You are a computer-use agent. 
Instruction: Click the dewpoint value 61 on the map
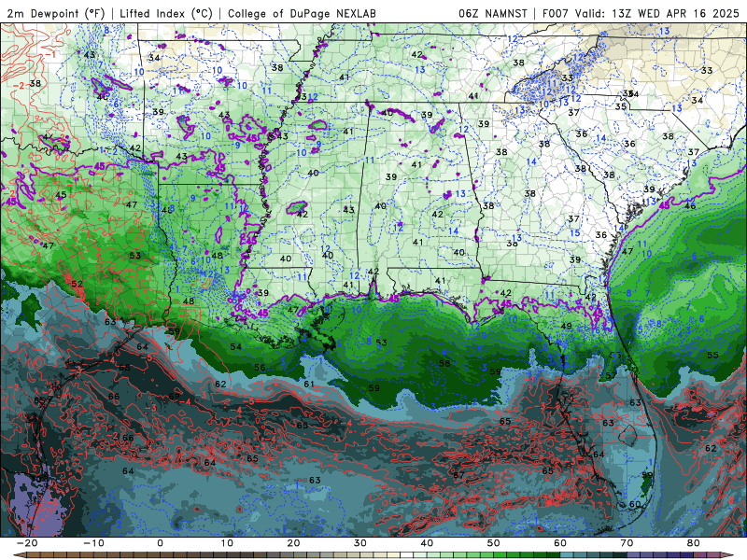[x=309, y=384]
